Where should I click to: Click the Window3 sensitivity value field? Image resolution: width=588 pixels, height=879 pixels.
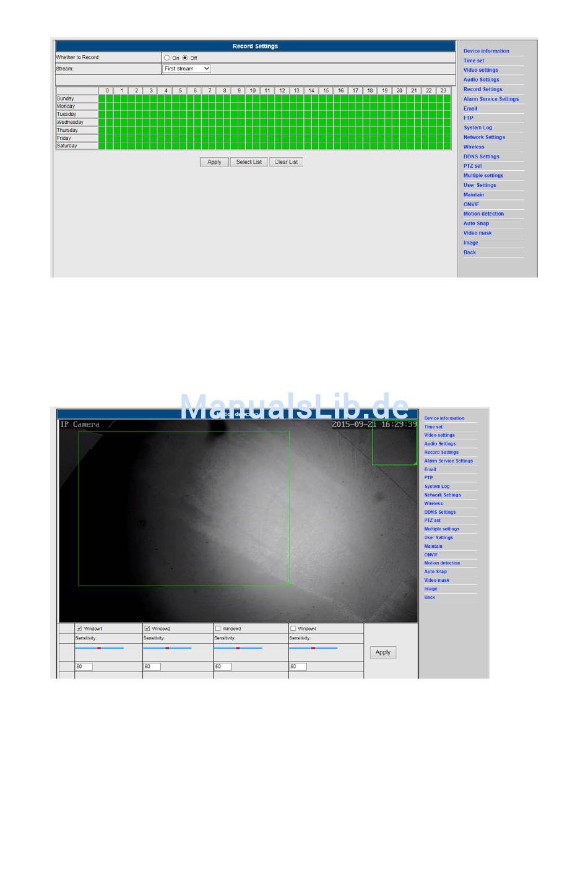click(222, 667)
